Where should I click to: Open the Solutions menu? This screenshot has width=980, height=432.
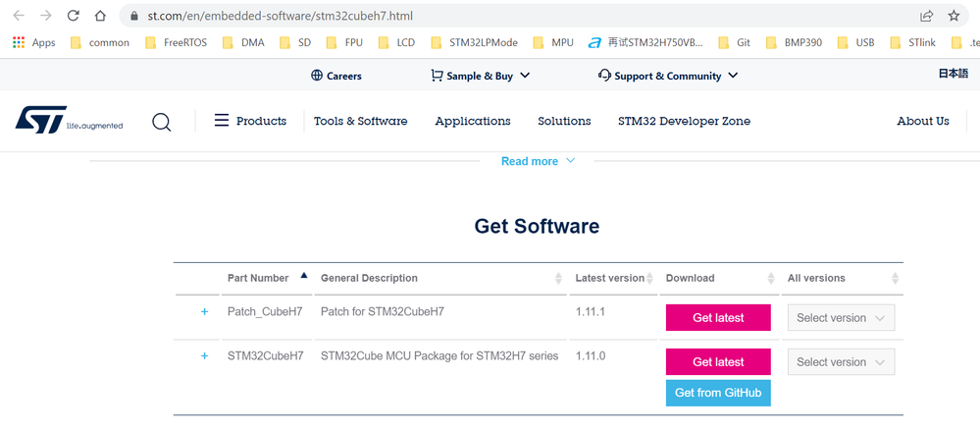(564, 121)
